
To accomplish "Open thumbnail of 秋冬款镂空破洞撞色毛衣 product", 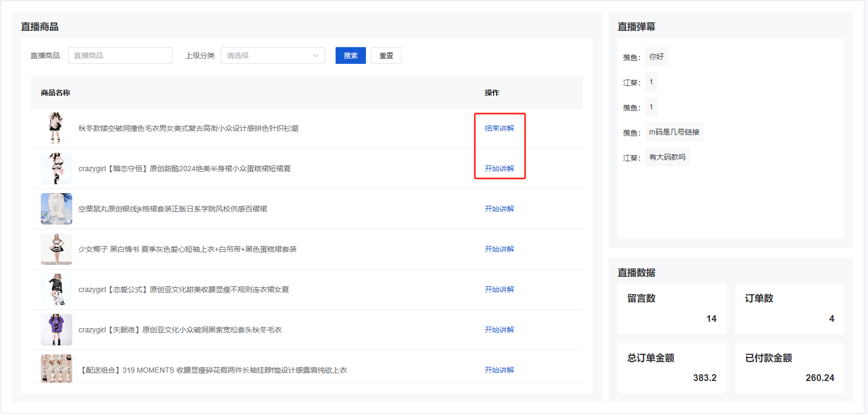I will click(x=57, y=128).
